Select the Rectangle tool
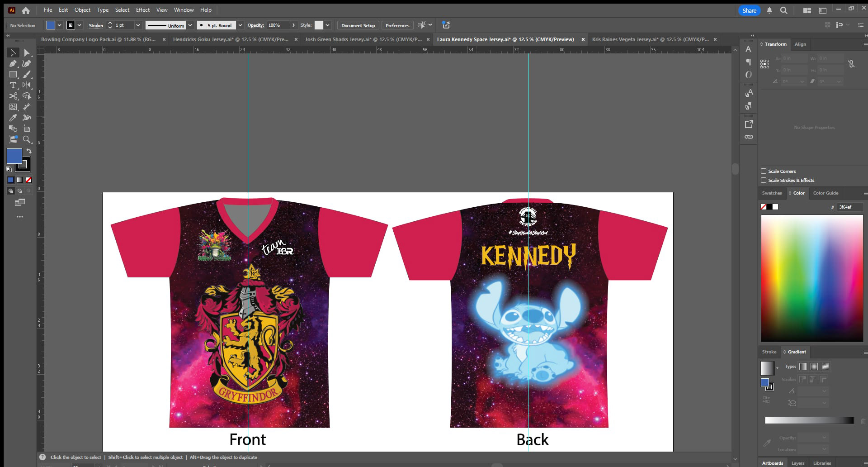This screenshot has height=467, width=868. click(x=13, y=75)
